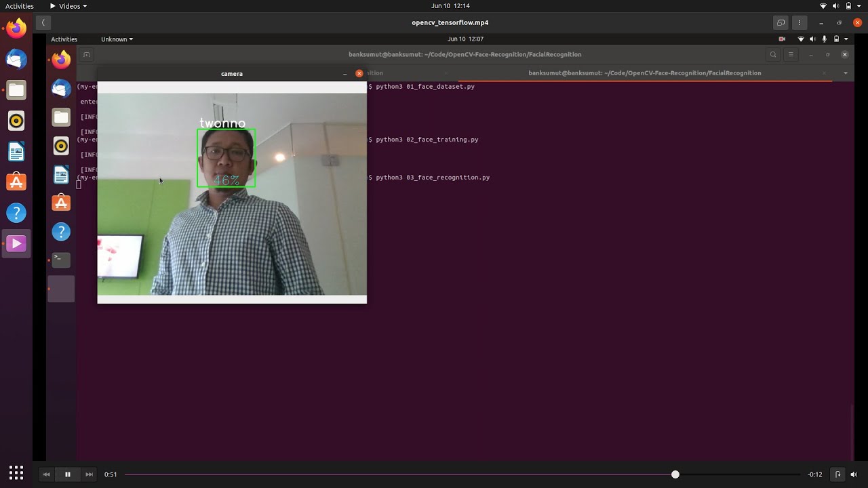Expand the system menu arrow in the host top bar
The width and height of the screenshot is (868, 488).
point(859,6)
